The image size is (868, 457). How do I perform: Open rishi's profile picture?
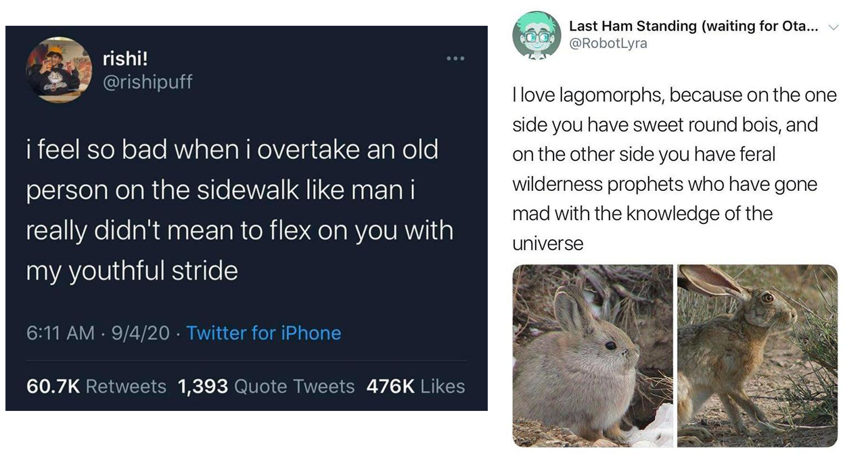coord(59,70)
